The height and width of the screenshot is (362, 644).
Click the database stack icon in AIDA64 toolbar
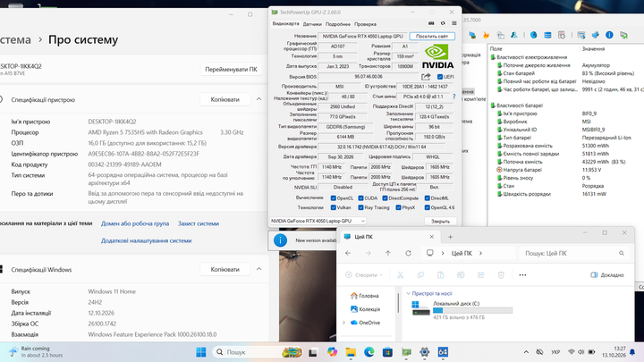click(x=547, y=35)
